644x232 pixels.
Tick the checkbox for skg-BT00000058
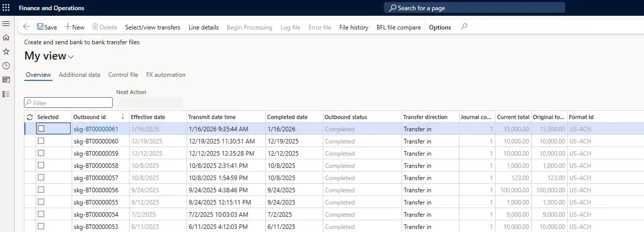point(41,165)
